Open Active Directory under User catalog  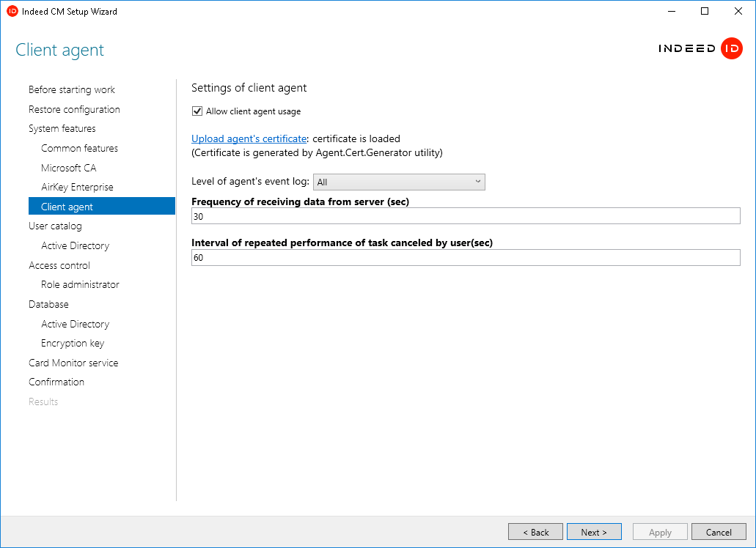tap(76, 245)
